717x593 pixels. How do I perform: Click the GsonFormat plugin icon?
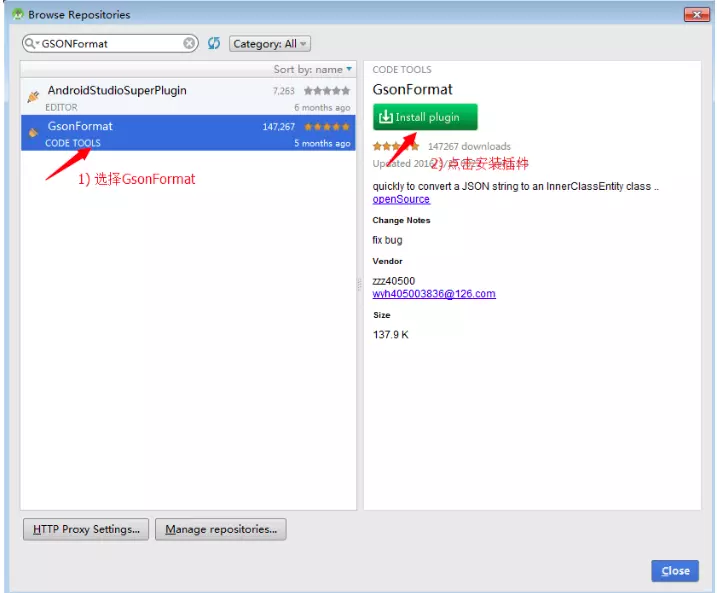[33, 133]
